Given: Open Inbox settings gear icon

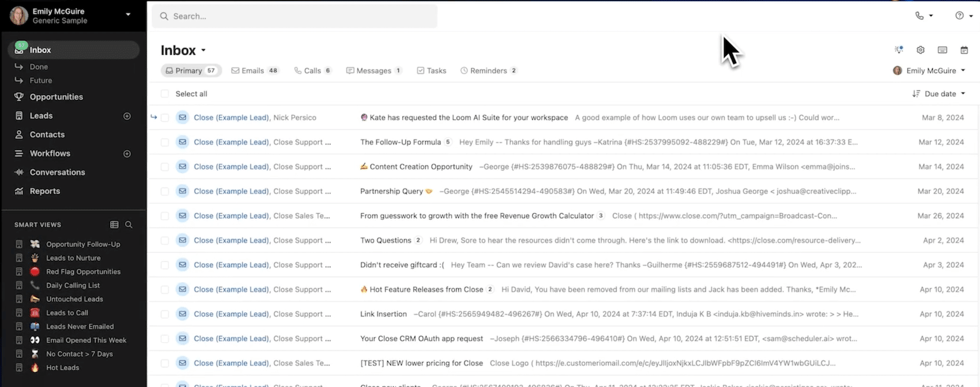Looking at the screenshot, I should pos(921,50).
